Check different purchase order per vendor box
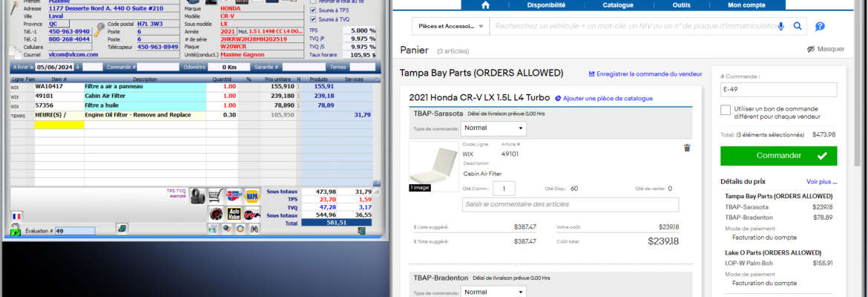Screen dimensions: 868x297 pyautogui.click(x=726, y=110)
